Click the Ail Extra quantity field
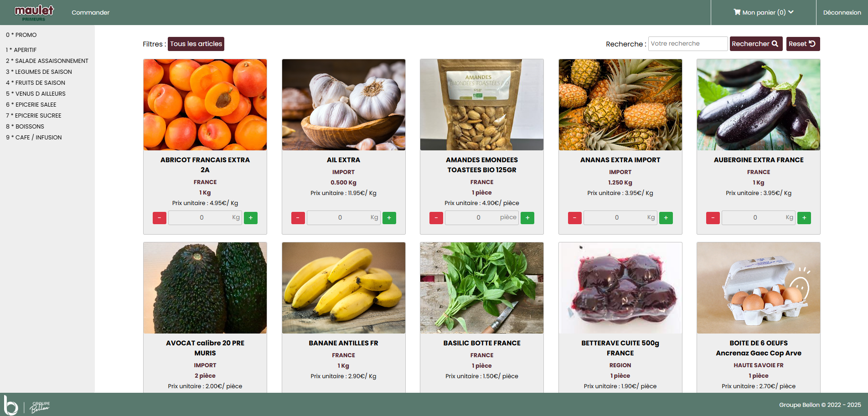The image size is (868, 416). [x=343, y=218]
